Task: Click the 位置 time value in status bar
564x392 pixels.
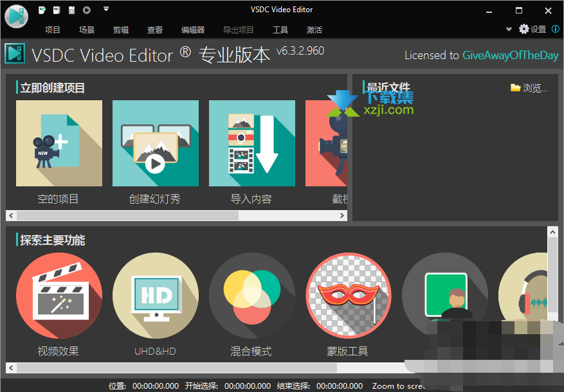Action: [x=156, y=386]
